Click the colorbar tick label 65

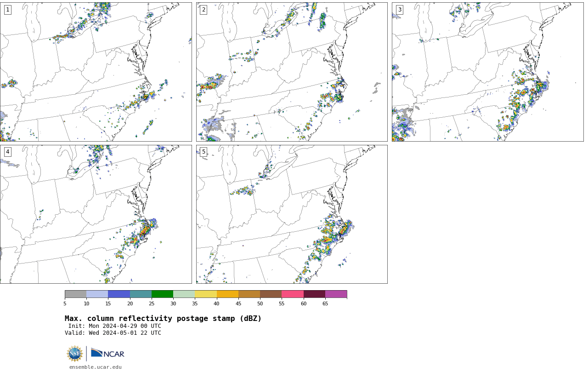click(325, 303)
